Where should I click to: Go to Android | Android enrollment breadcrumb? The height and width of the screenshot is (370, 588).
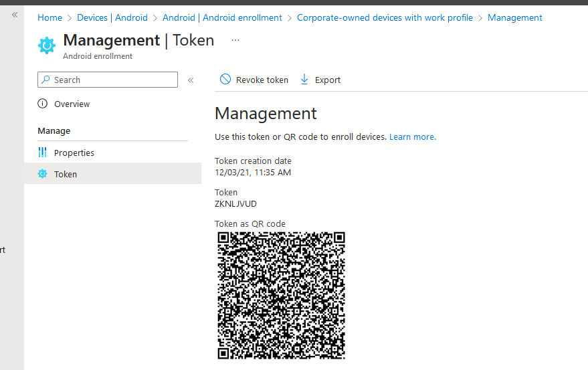[x=222, y=17]
